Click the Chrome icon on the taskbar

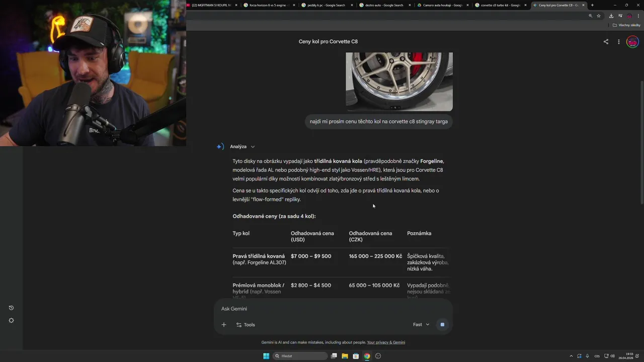367,356
